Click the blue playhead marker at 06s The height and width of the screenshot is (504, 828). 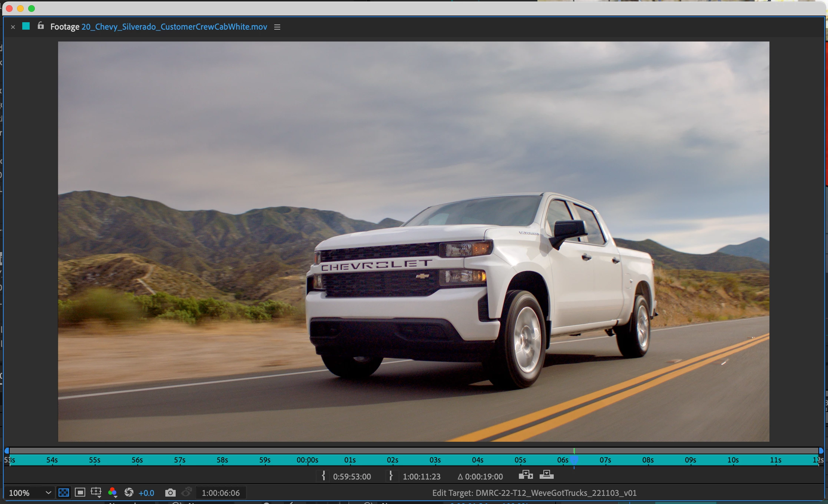574,460
